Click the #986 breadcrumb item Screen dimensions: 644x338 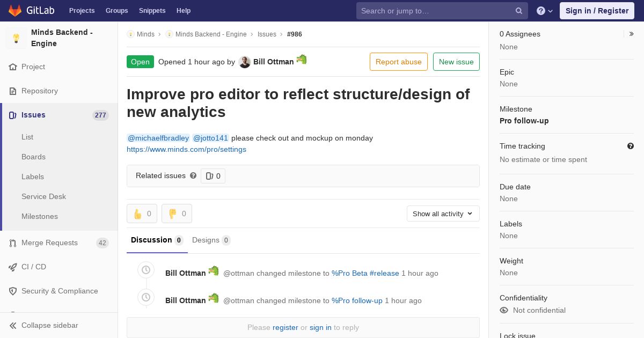click(x=295, y=34)
